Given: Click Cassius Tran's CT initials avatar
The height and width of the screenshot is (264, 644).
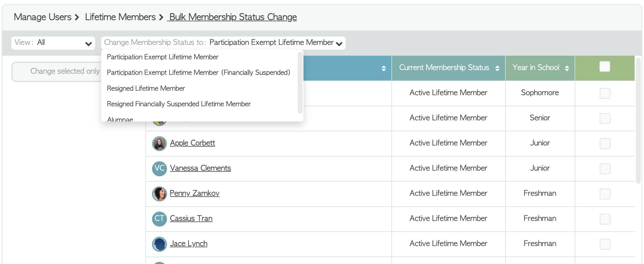Looking at the screenshot, I should (x=159, y=219).
